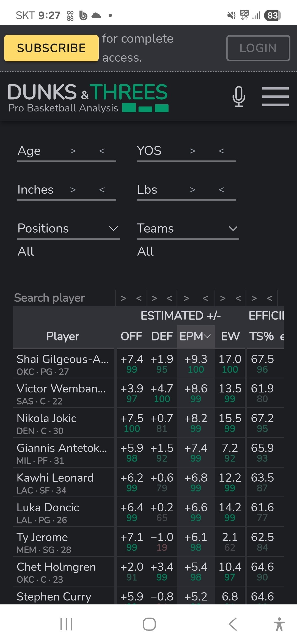Tap the battery indicator in status bar
Screen dimensions: 297x644
click(272, 15)
